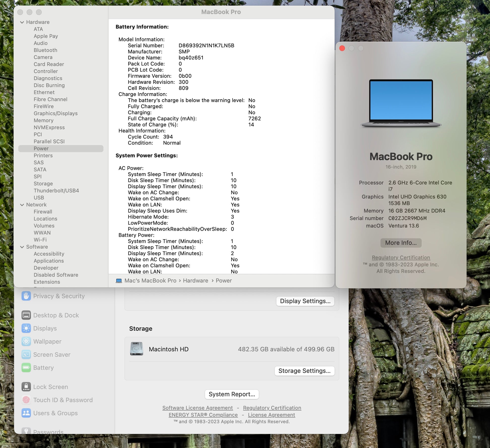Open the Desktop & Dock icon
This screenshot has width=490, height=448.
point(26,315)
